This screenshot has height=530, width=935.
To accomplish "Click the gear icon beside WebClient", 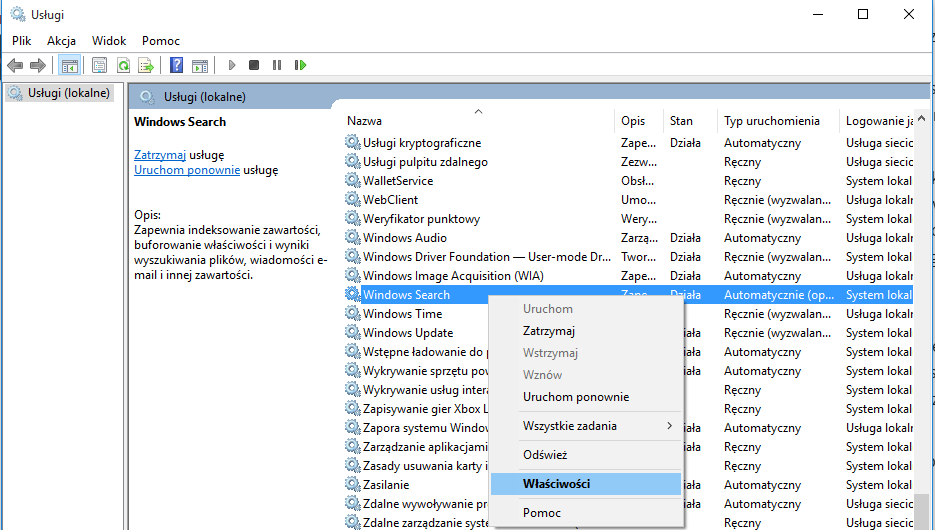I will (352, 199).
